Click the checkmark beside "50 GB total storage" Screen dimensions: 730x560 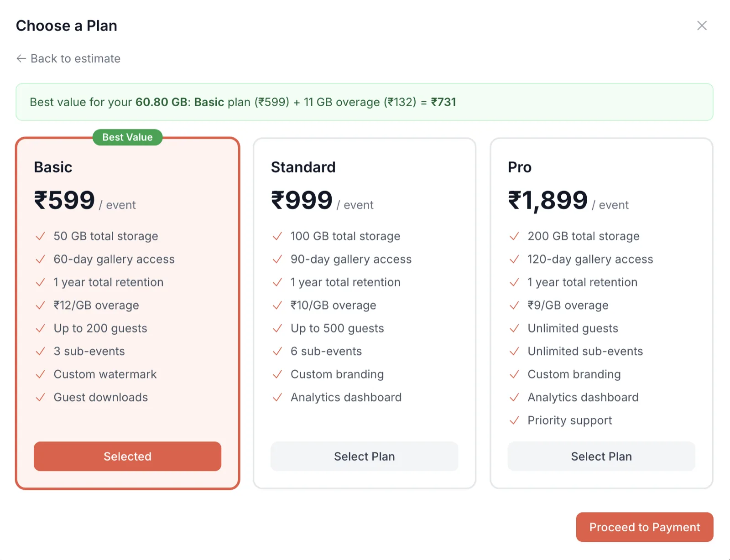[x=40, y=236]
